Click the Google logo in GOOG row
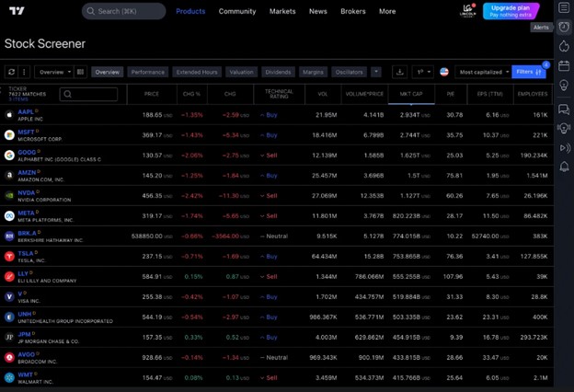Image resolution: width=574 pixels, height=392 pixels. 9,156
